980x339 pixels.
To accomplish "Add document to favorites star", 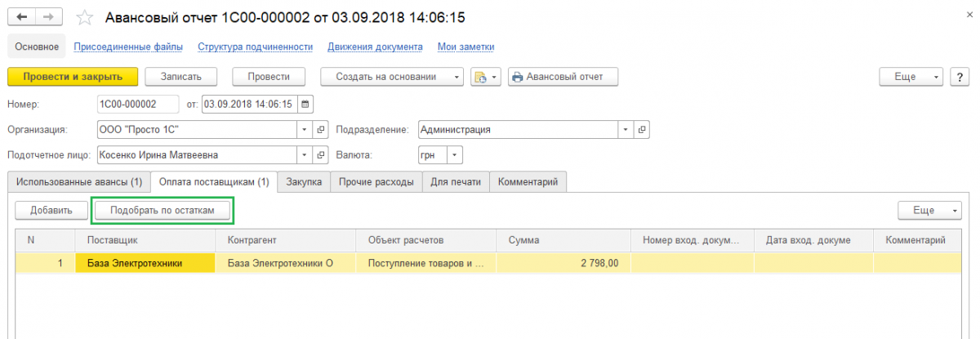I will pos(82,17).
